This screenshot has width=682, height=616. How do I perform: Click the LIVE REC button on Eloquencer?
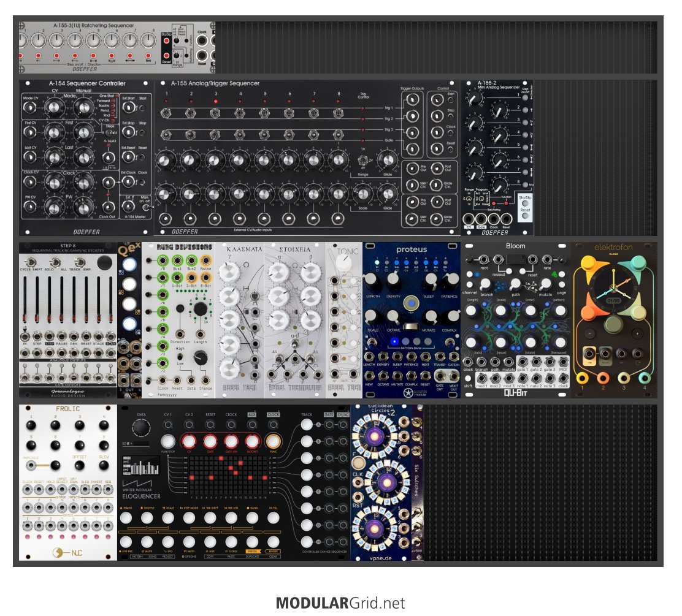click(126, 542)
